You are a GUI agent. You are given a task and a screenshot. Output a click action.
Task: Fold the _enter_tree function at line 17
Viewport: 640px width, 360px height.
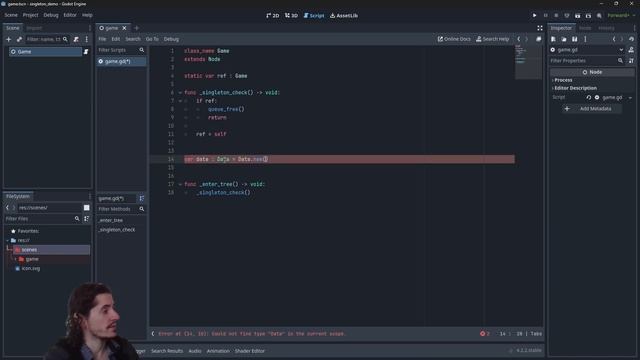click(180, 184)
